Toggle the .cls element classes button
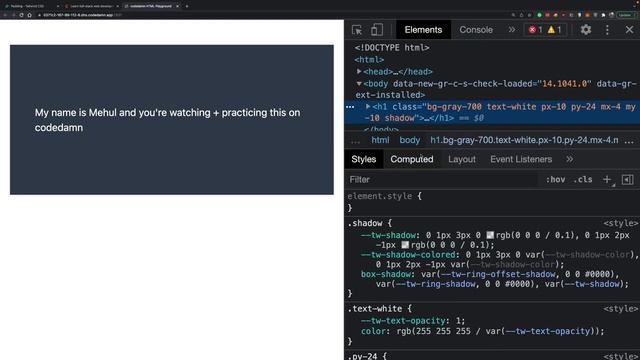The image size is (640, 360). pyautogui.click(x=583, y=180)
